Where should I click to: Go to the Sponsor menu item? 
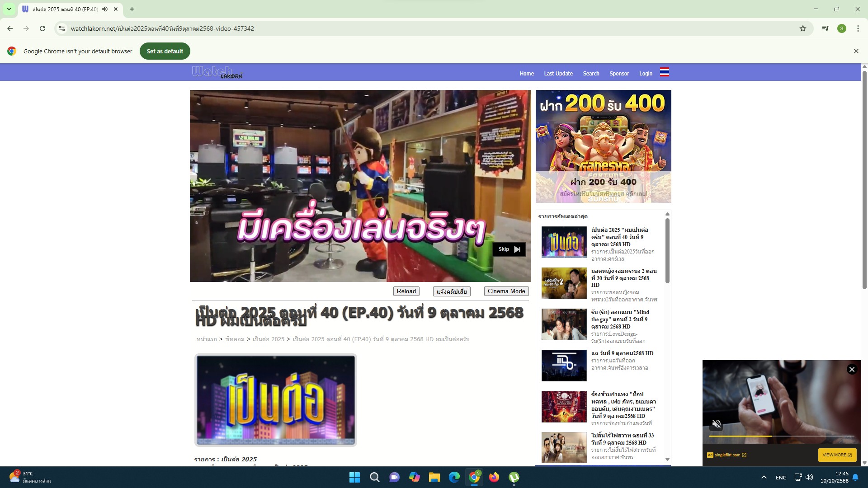(x=618, y=74)
